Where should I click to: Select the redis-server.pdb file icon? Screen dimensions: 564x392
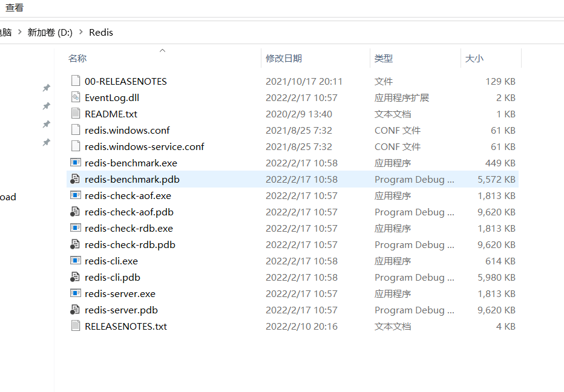point(75,310)
